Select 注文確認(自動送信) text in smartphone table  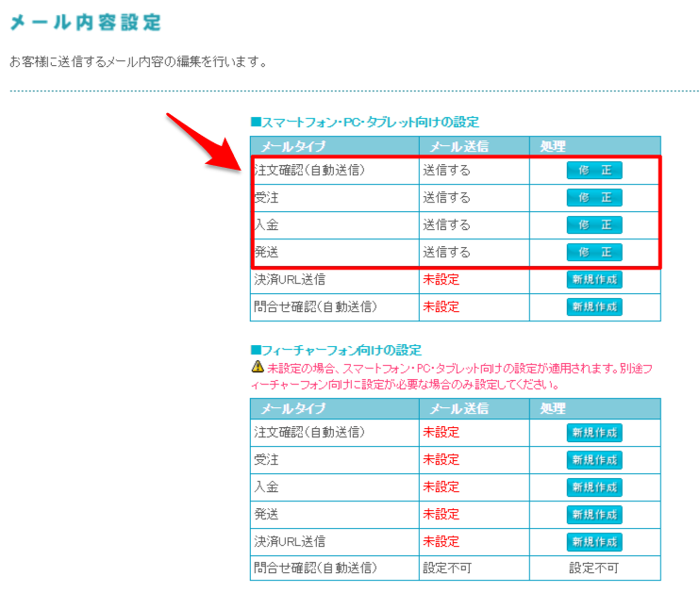(309, 170)
